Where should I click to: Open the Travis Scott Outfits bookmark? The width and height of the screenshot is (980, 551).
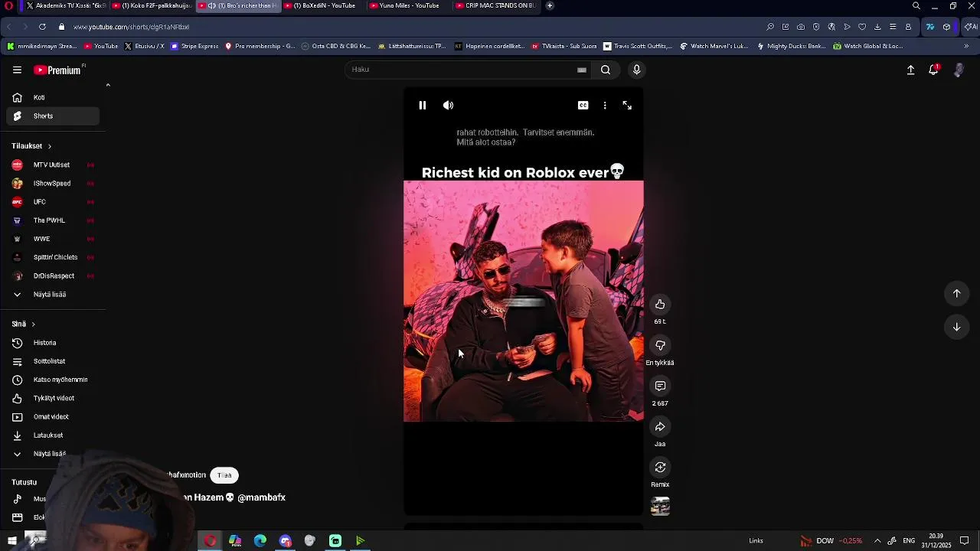coord(638,46)
